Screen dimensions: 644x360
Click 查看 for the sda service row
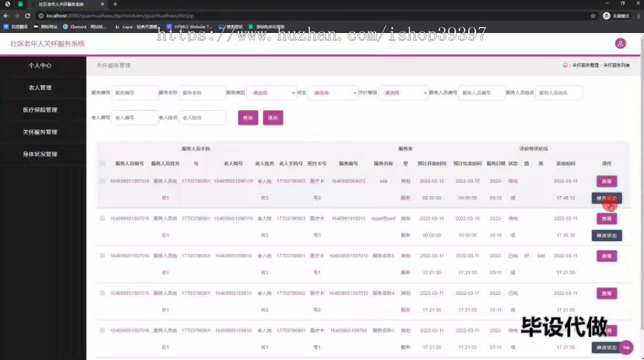coord(607,181)
